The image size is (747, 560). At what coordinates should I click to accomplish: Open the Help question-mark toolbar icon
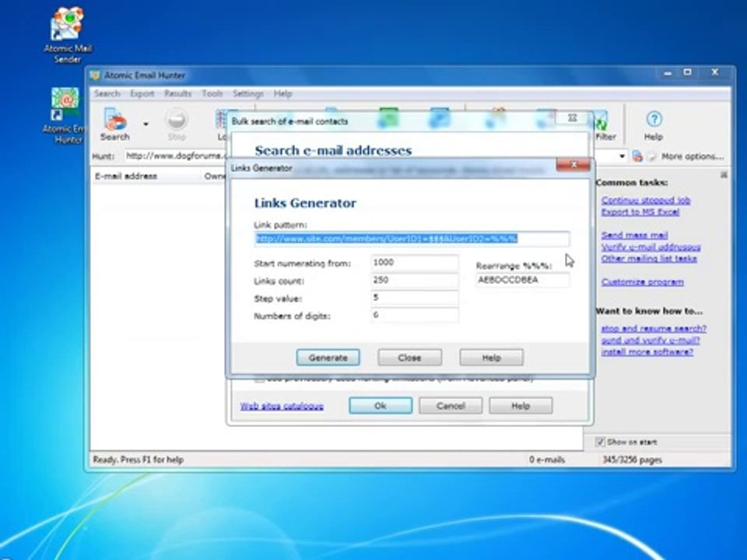(x=654, y=124)
